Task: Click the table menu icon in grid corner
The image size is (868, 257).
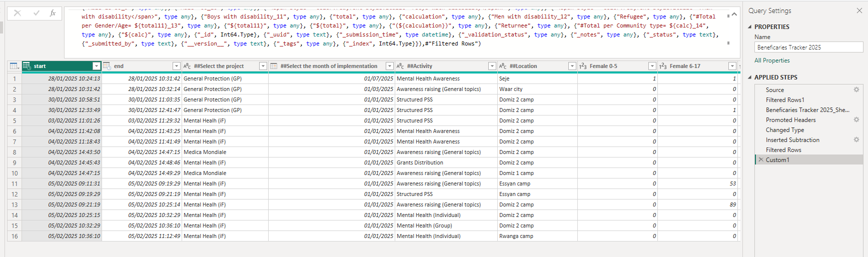Action: [x=14, y=66]
